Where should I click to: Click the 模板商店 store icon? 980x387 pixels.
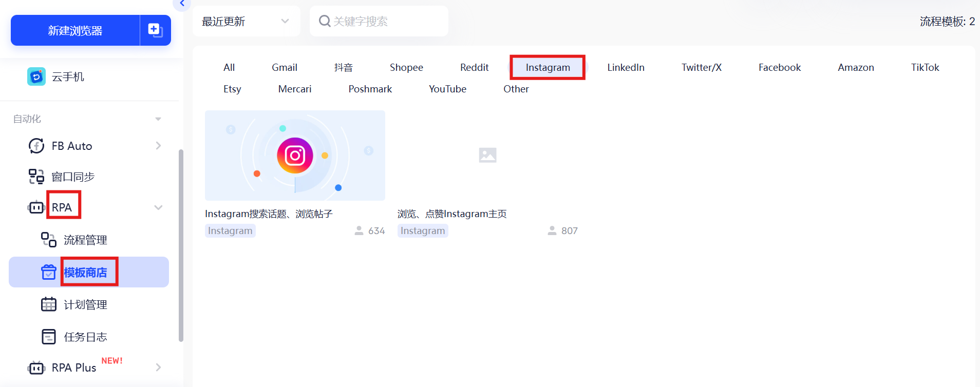click(x=49, y=272)
